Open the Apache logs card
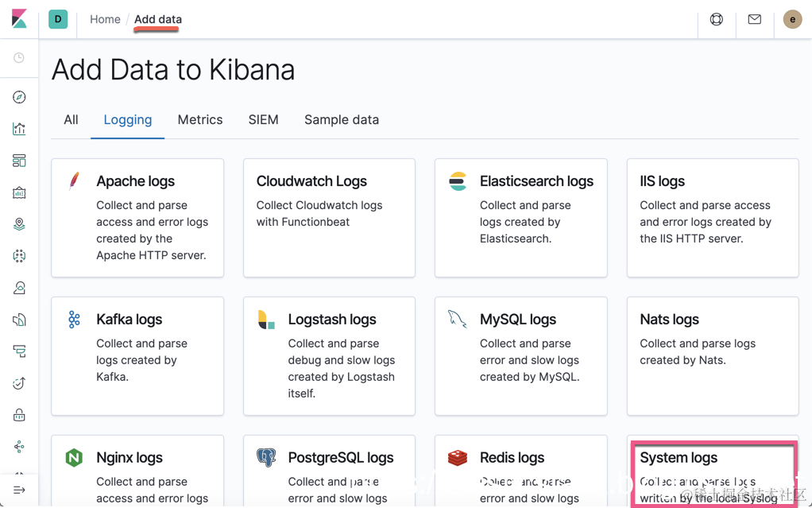The height and width of the screenshot is (508, 812). pos(137,217)
